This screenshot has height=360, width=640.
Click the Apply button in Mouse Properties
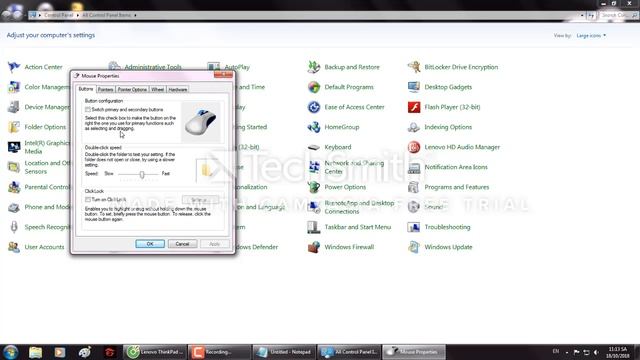point(215,244)
